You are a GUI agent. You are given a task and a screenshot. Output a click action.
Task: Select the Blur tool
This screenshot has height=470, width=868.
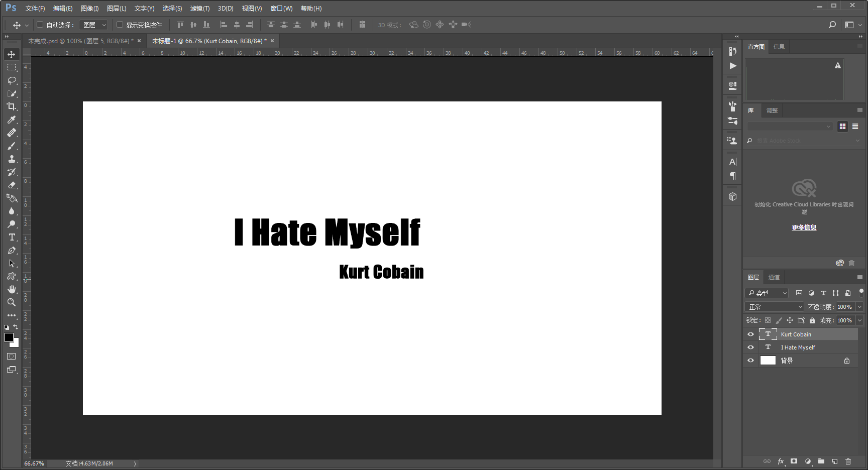click(12, 211)
